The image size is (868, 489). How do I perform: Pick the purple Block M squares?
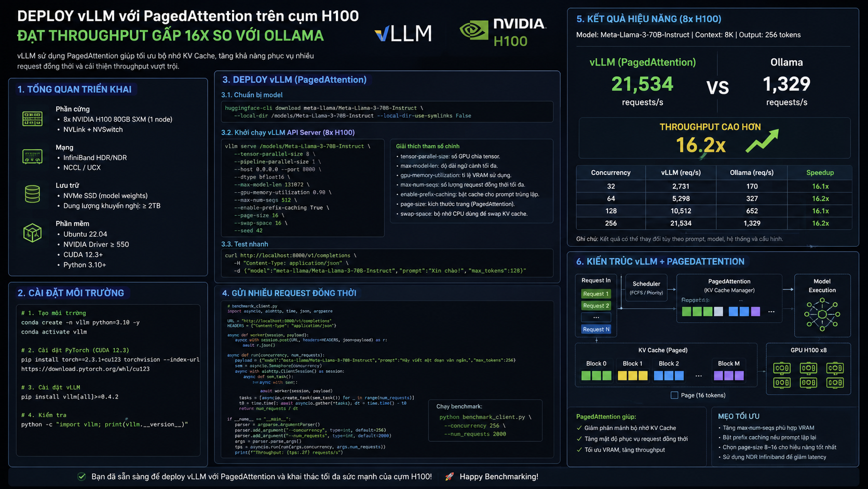tap(729, 375)
